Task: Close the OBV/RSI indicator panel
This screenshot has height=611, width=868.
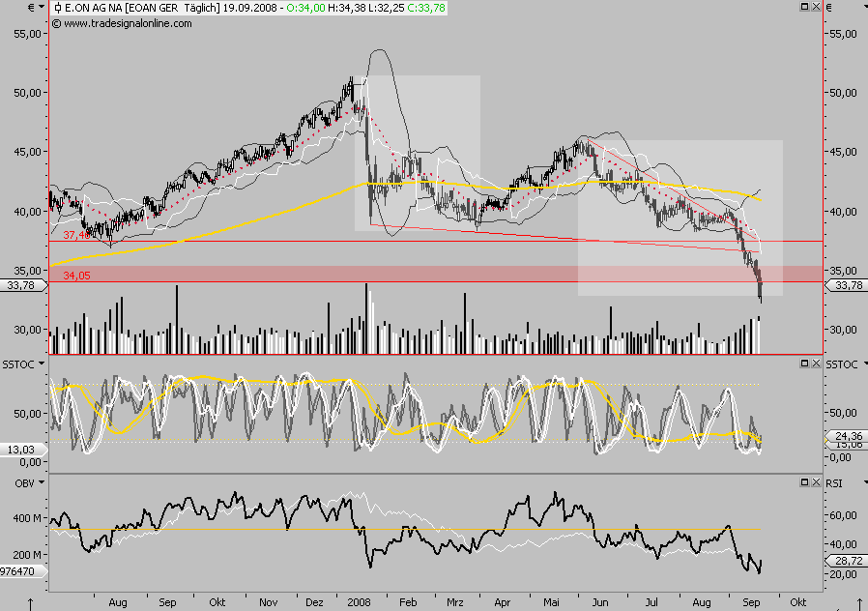Action: [x=816, y=482]
